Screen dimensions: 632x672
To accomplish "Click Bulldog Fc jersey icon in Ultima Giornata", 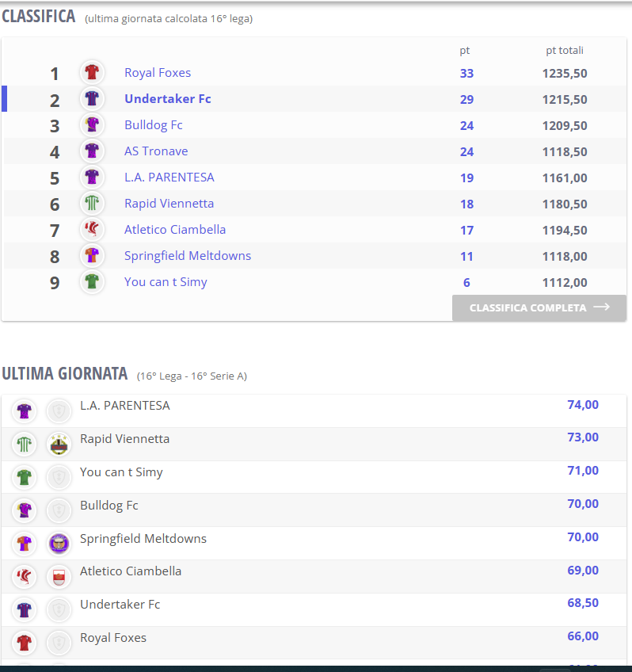I will click(x=25, y=510).
